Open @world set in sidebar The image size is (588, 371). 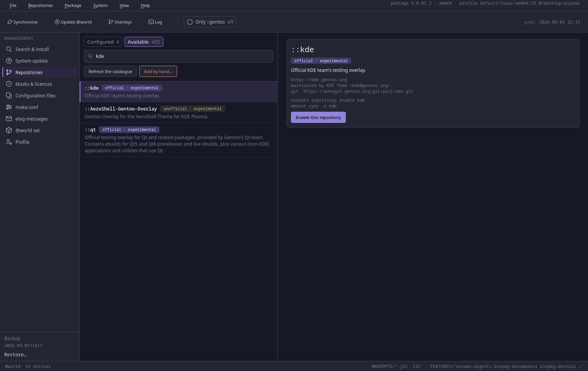40,130
